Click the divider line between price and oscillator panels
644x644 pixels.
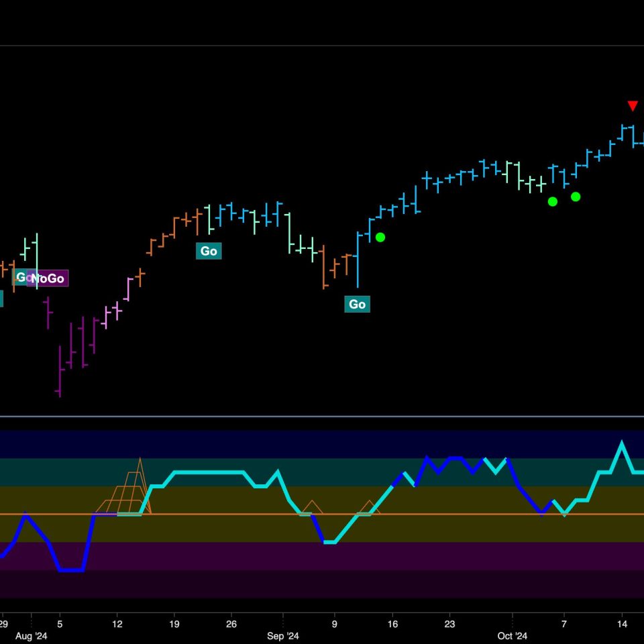pos(322,417)
